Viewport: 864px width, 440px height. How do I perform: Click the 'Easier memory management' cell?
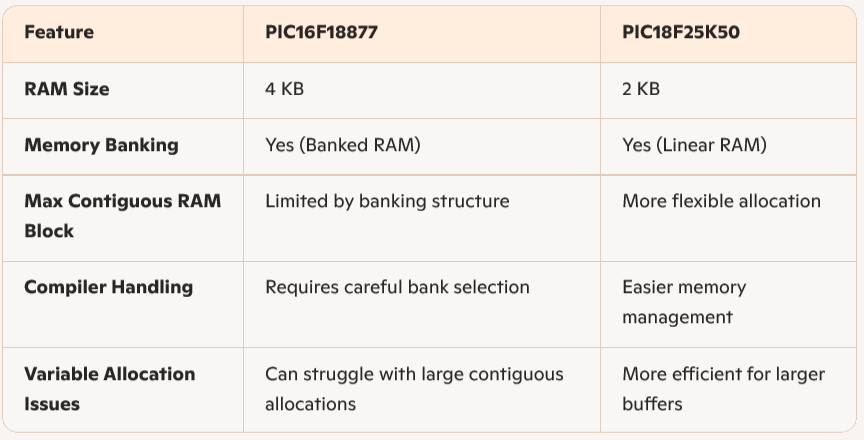(684, 302)
